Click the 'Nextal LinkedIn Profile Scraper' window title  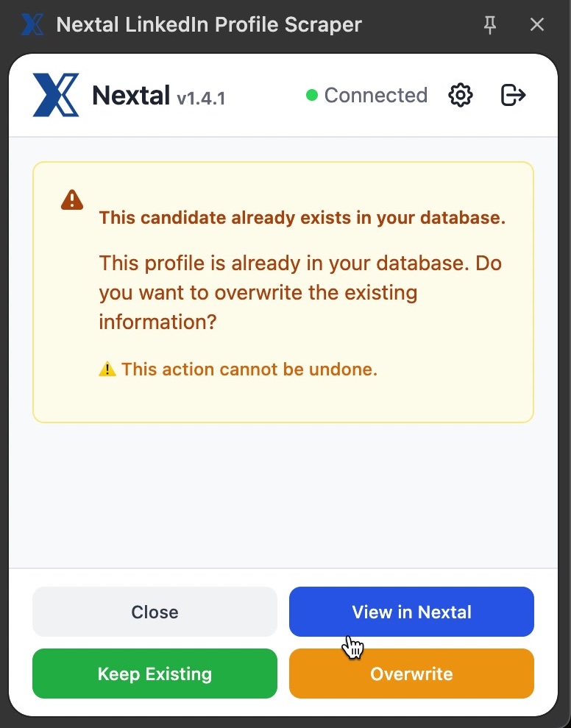click(209, 25)
